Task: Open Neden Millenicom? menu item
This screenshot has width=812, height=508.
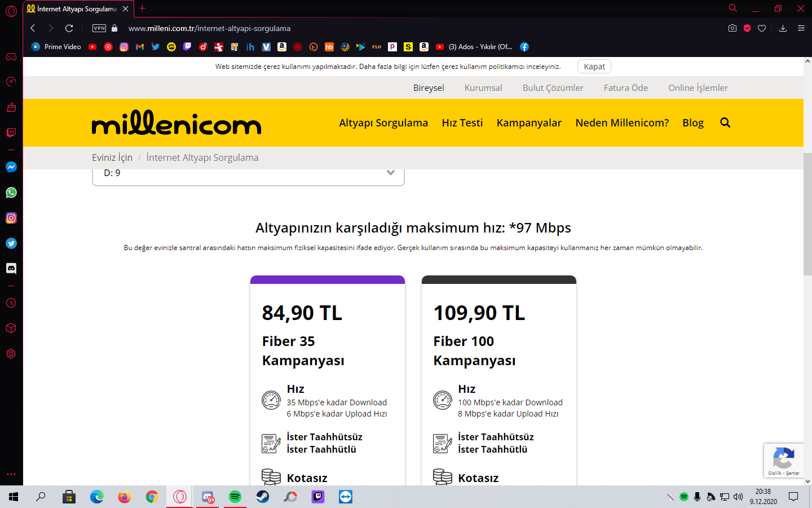Action: tap(622, 123)
